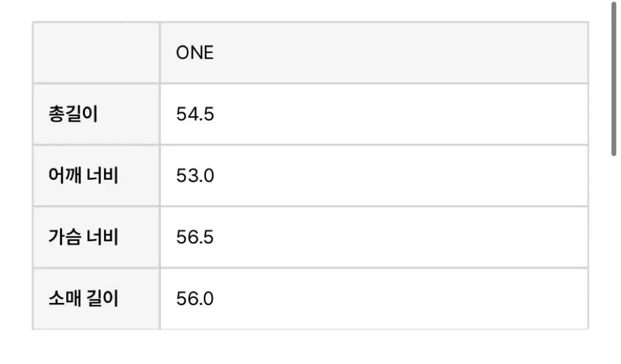Click blank area in the 가슴 너비 value cell

tap(396, 237)
